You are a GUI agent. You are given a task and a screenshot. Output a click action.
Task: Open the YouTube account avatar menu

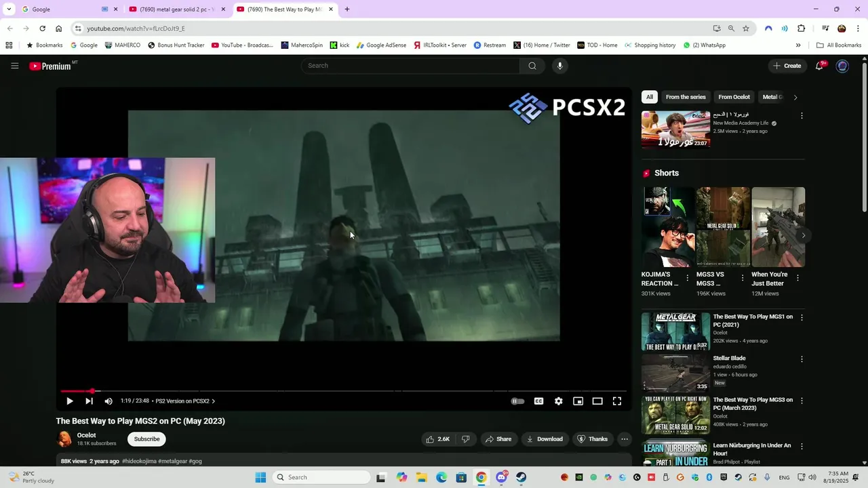pyautogui.click(x=842, y=66)
